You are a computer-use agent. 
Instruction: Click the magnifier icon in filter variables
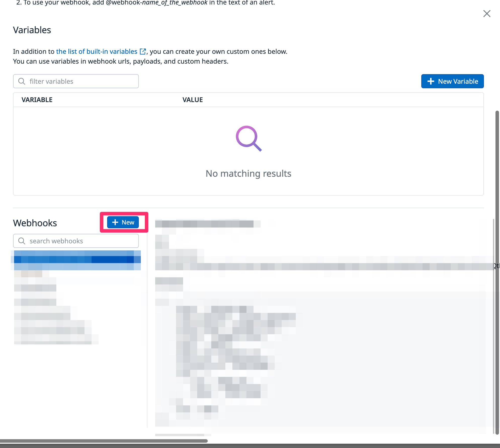(22, 81)
